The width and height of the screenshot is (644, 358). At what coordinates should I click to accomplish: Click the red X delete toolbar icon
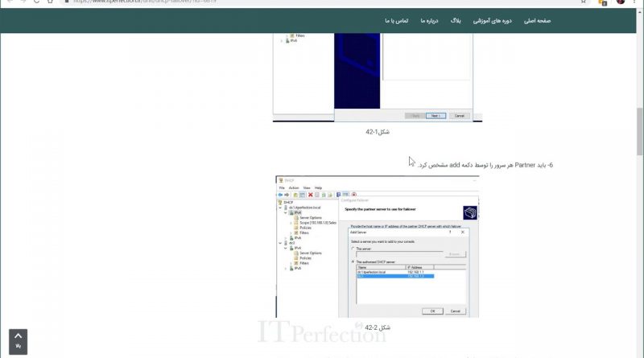pos(311,195)
